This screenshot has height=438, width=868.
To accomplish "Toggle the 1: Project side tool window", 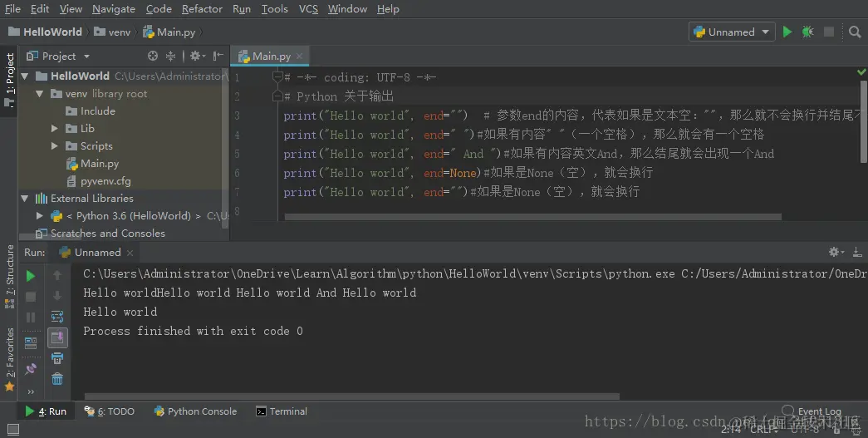I will (9, 79).
